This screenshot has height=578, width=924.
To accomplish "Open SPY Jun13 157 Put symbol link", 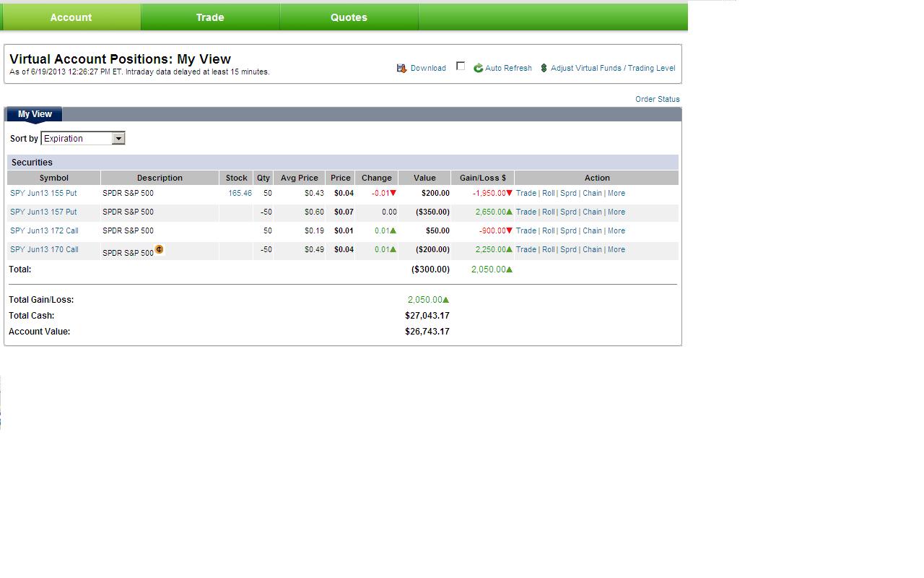I will click(x=43, y=212).
